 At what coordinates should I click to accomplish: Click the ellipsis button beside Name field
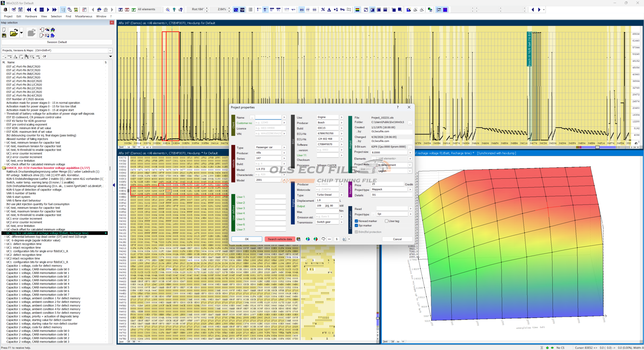click(x=252, y=117)
